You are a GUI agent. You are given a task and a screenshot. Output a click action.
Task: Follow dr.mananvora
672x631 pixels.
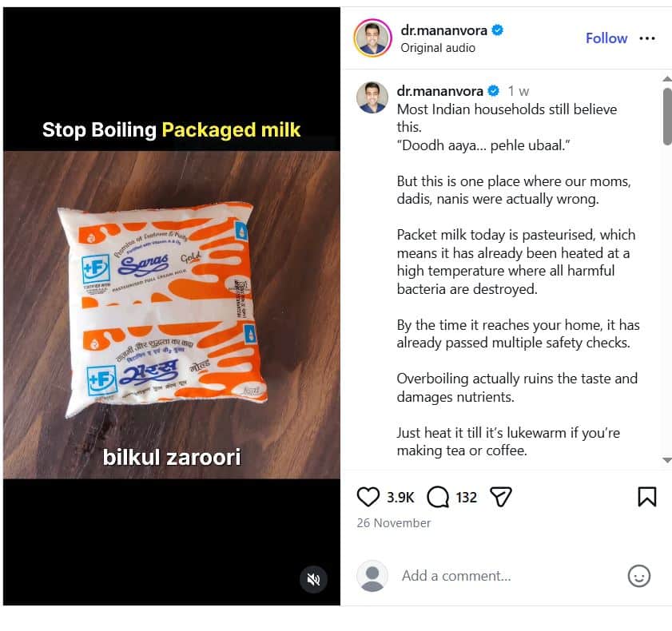606,38
